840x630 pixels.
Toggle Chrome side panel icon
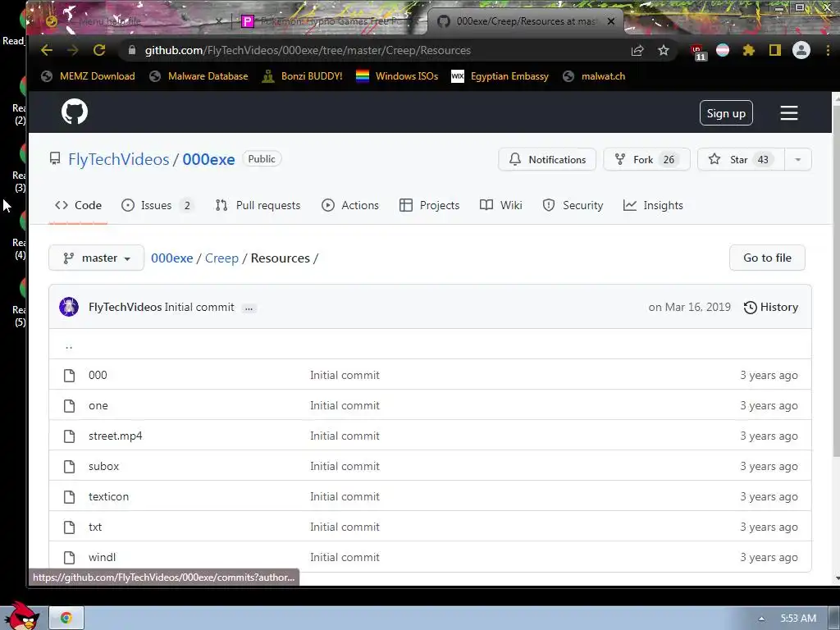[x=774, y=50]
